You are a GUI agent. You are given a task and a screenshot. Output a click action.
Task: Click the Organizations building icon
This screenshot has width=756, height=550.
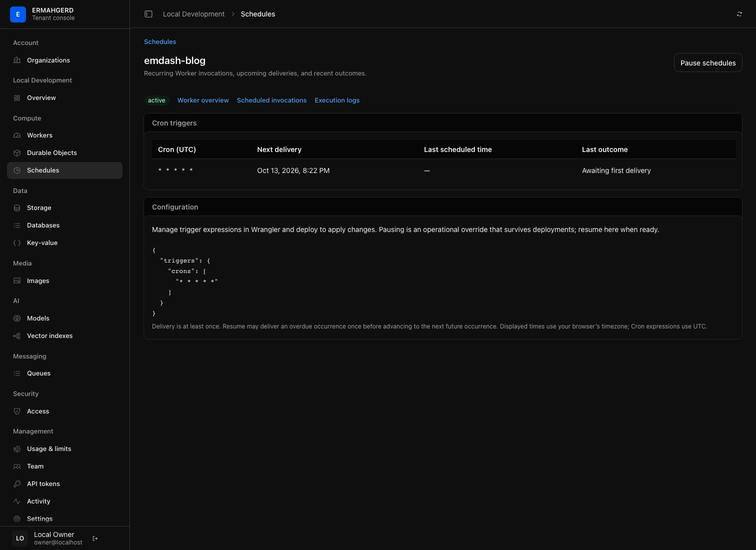[x=17, y=60]
